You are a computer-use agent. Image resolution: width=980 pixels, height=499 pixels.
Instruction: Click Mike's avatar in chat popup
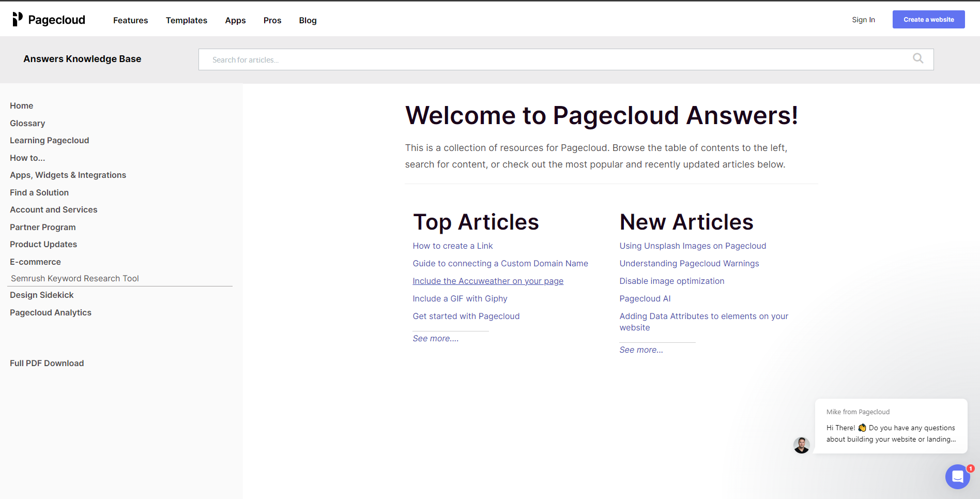[x=802, y=445]
